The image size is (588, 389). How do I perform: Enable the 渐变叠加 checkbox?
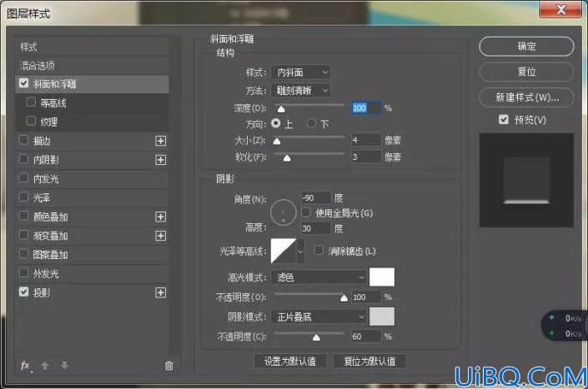coord(23,235)
